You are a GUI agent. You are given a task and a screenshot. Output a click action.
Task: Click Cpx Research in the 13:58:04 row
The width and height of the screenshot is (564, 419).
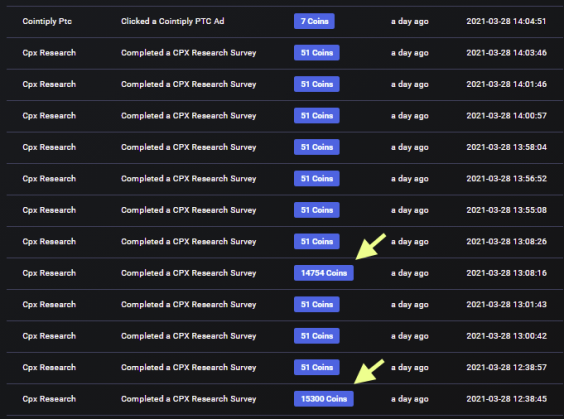pos(49,147)
